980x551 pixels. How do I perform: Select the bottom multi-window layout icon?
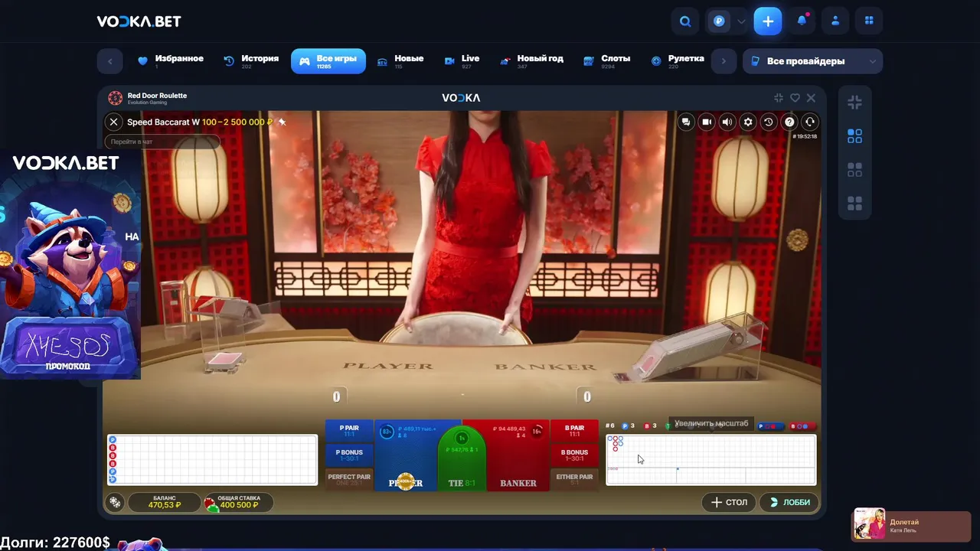click(855, 204)
